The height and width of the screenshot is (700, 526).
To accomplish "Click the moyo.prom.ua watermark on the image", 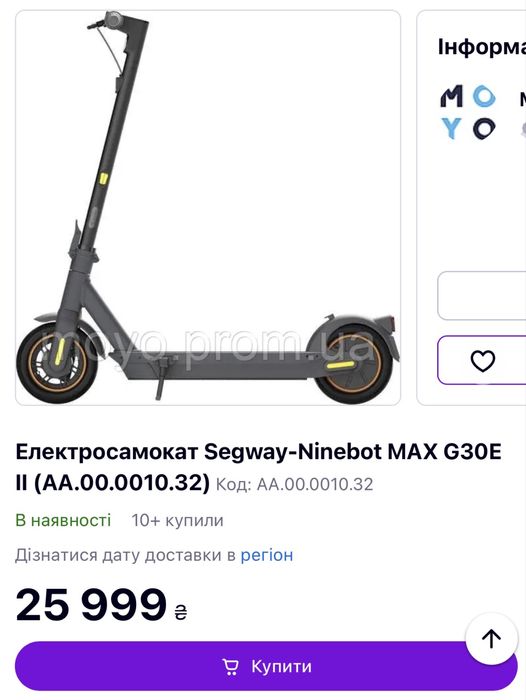I will coord(208,346).
